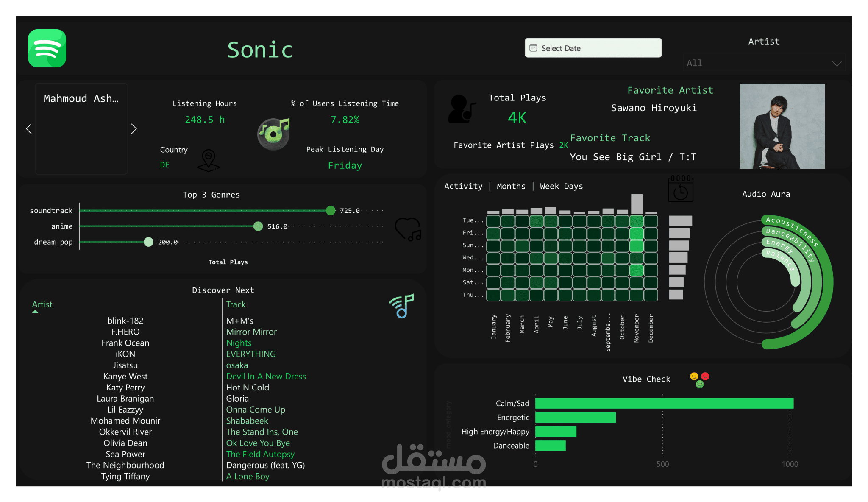Screen dimensions: 868x502
Task: Go to previous user with left arrow
Action: pyautogui.click(x=29, y=128)
